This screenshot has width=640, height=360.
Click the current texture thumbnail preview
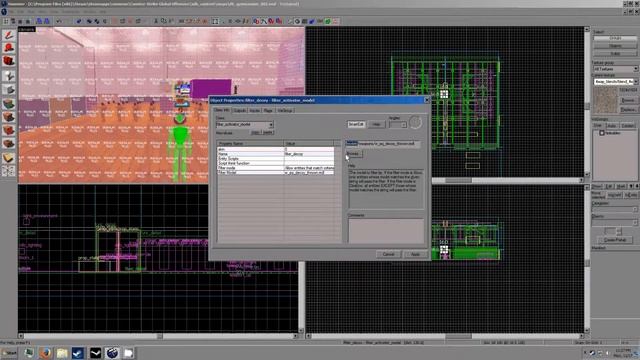point(605,100)
